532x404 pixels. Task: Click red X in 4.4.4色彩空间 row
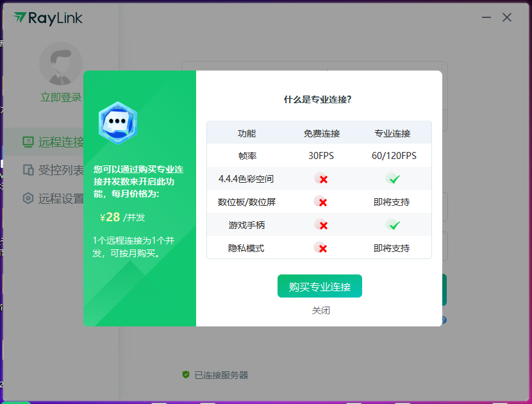(322, 179)
